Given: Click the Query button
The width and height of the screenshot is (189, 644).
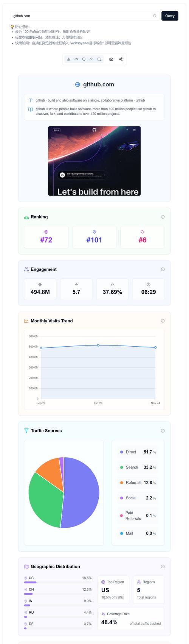Looking at the screenshot, I should pyautogui.click(x=170, y=16).
